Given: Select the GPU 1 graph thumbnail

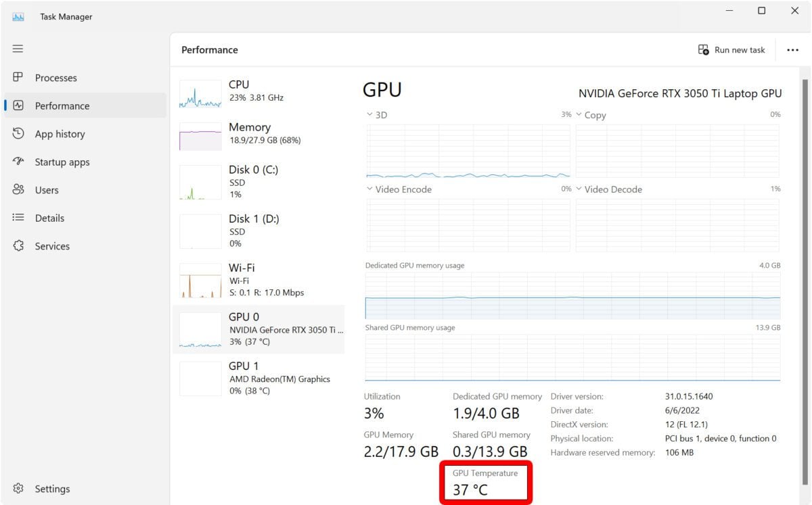Looking at the screenshot, I should point(200,379).
